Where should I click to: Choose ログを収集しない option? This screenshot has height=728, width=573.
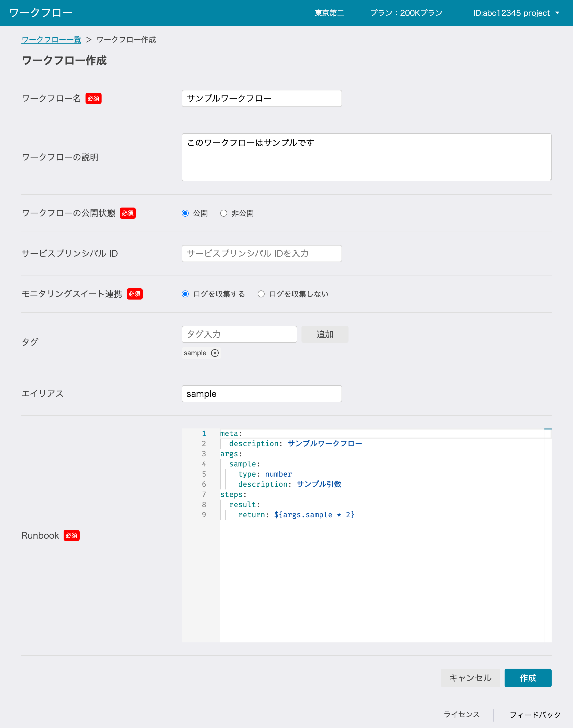tap(261, 294)
